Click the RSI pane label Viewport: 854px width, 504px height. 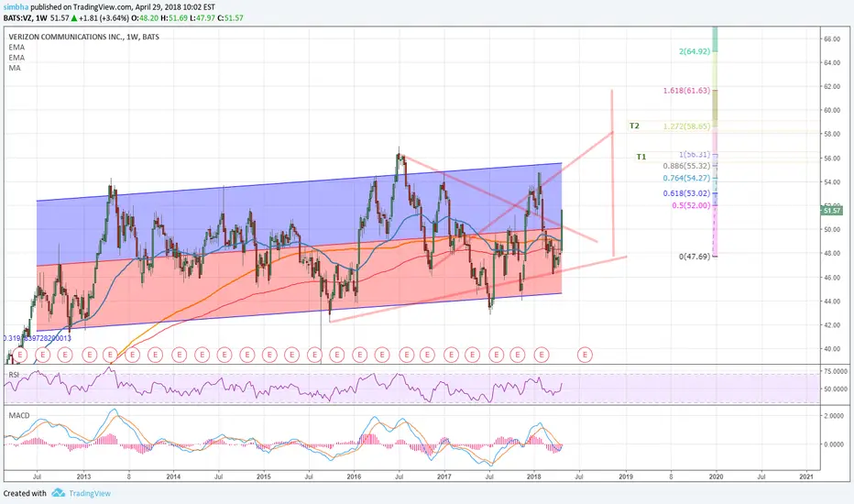pyautogui.click(x=14, y=375)
